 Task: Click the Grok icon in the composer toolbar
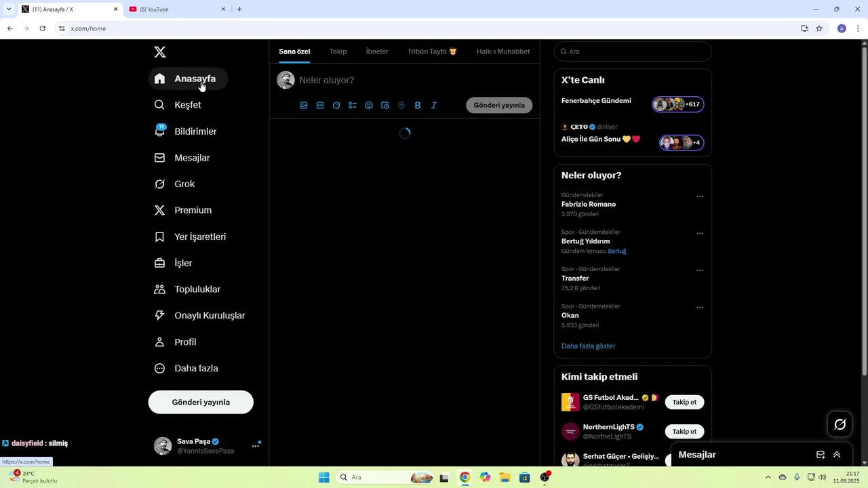336,106
